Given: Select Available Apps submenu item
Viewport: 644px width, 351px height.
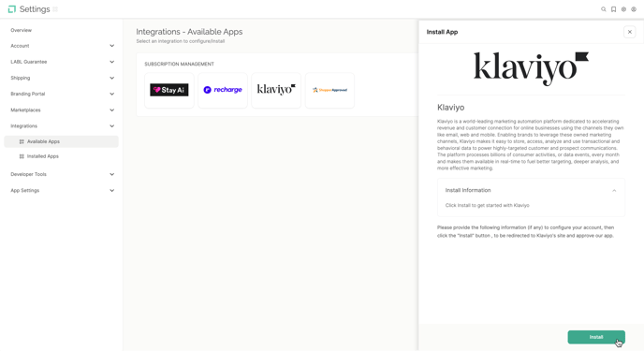Looking at the screenshot, I should pos(61,141).
